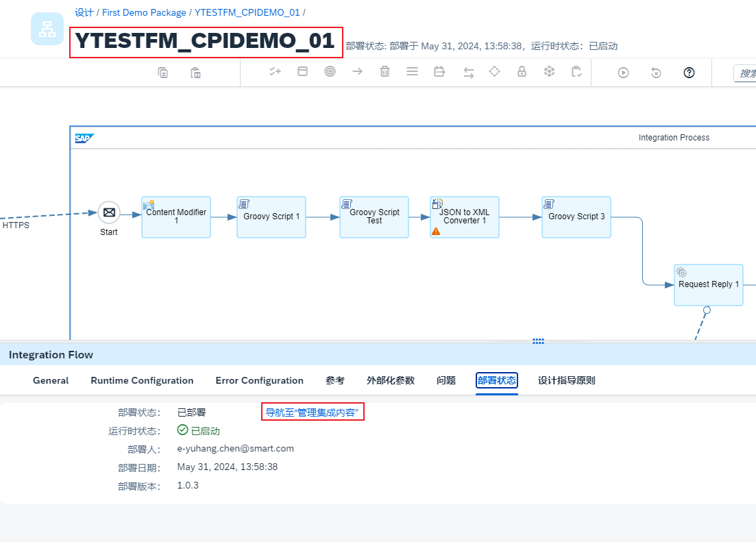Switch to the Runtime Configuration tab

[142, 380]
